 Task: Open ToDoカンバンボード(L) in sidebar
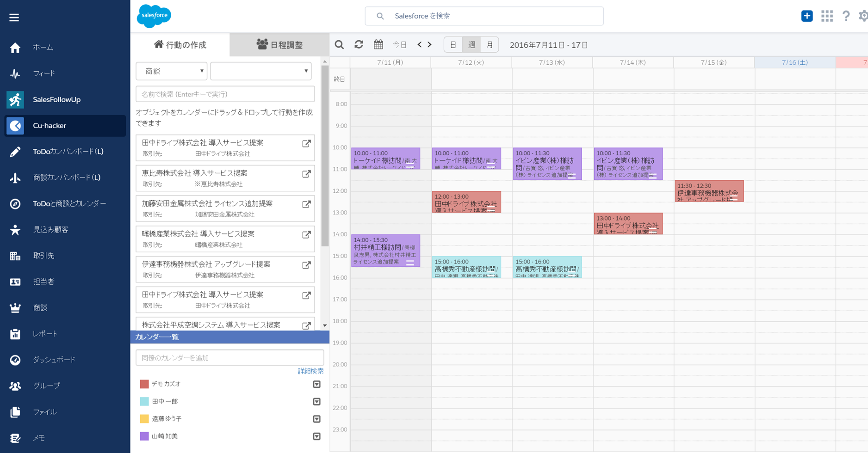click(68, 152)
